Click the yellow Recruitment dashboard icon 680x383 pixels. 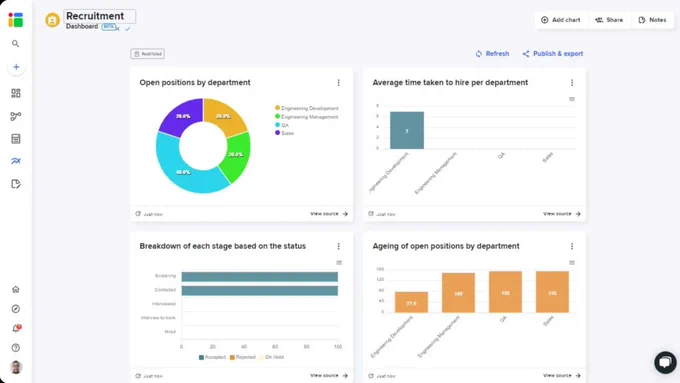pos(52,20)
